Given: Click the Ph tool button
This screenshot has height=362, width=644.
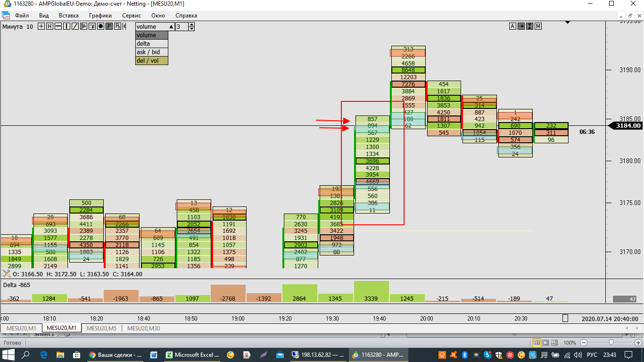Looking at the screenshot, I should 117,26.
